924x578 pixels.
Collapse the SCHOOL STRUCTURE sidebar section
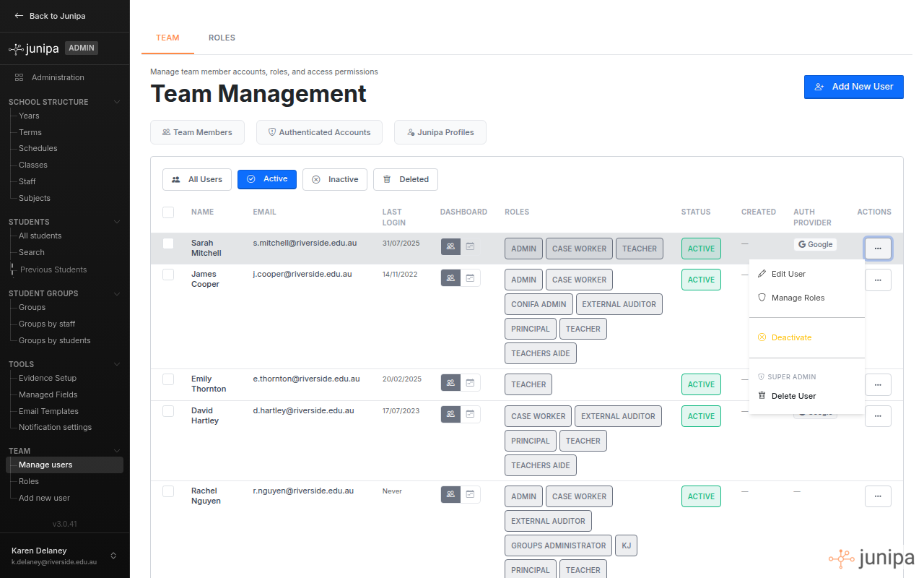pyautogui.click(x=116, y=102)
